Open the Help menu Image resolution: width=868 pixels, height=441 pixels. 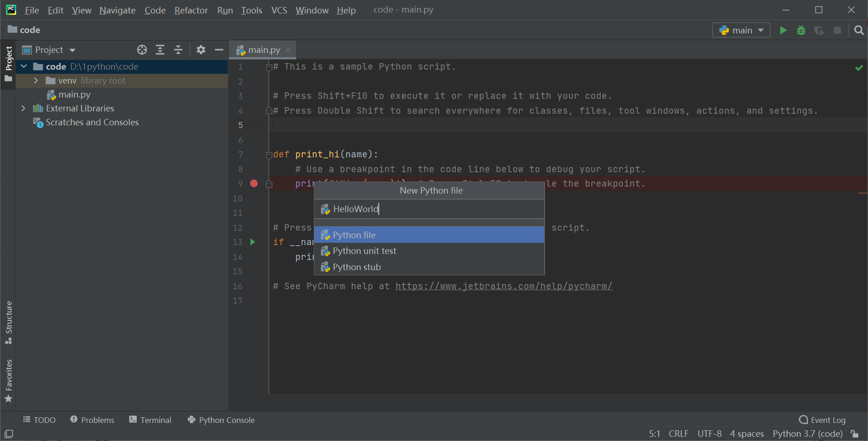[346, 10]
